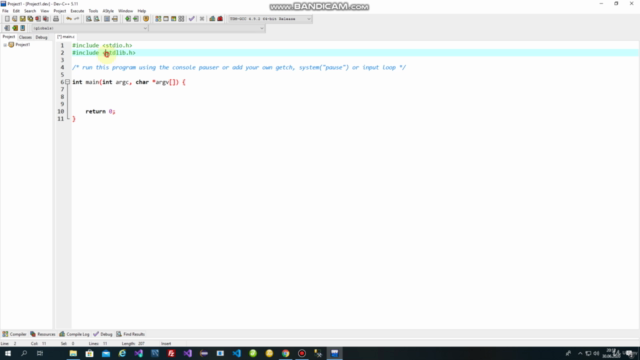Screen dimensions: 640x360
Task: Click the Open file toolbar icon
Action: tap(15, 19)
